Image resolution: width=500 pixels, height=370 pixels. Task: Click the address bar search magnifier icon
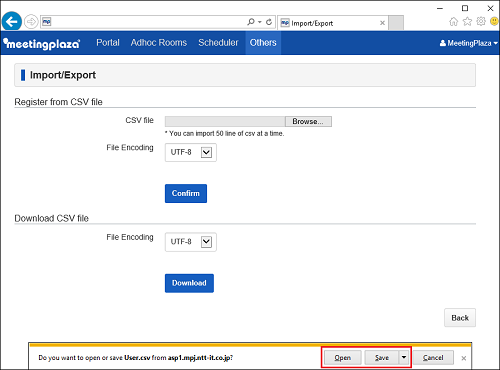pyautogui.click(x=251, y=22)
